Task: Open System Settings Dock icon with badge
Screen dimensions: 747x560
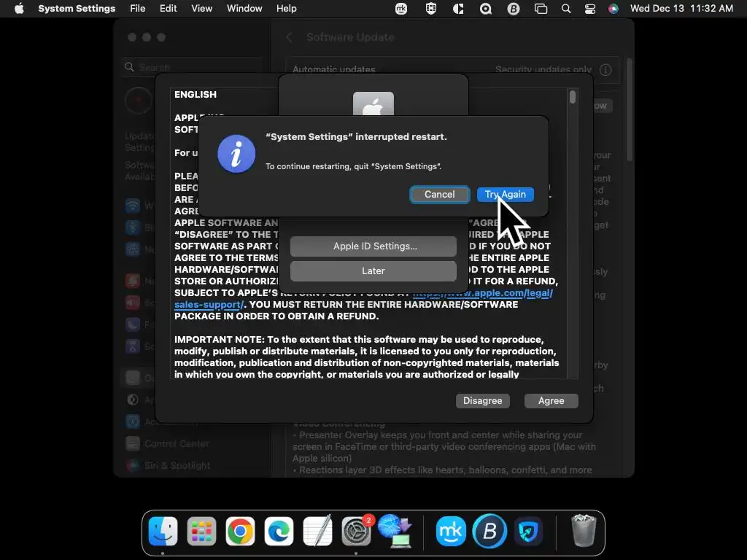Action: pyautogui.click(x=356, y=531)
